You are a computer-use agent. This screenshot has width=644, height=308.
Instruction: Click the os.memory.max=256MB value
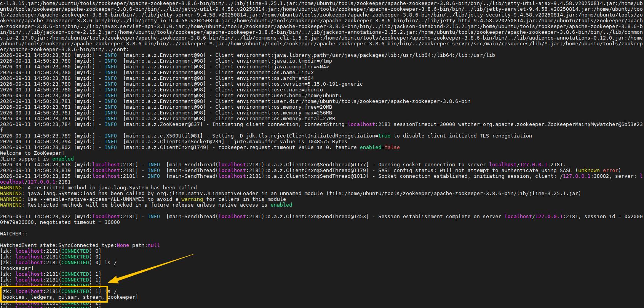click(303, 113)
